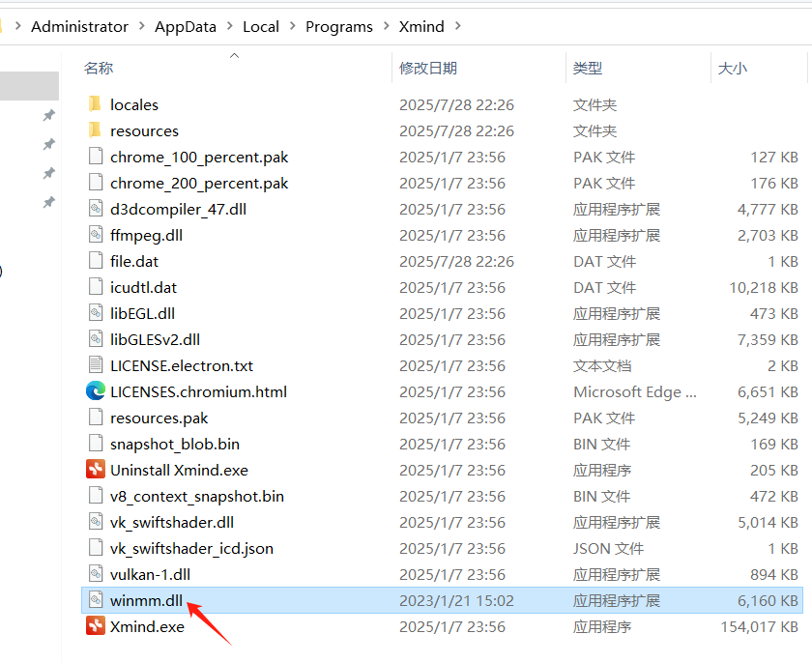Click the libEGL.dll file icon

(x=96, y=312)
